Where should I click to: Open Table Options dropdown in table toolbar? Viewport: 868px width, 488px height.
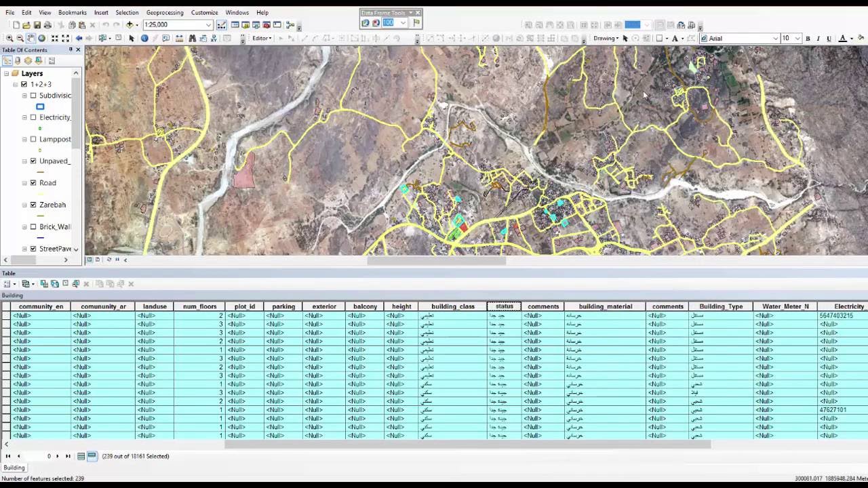[9, 283]
